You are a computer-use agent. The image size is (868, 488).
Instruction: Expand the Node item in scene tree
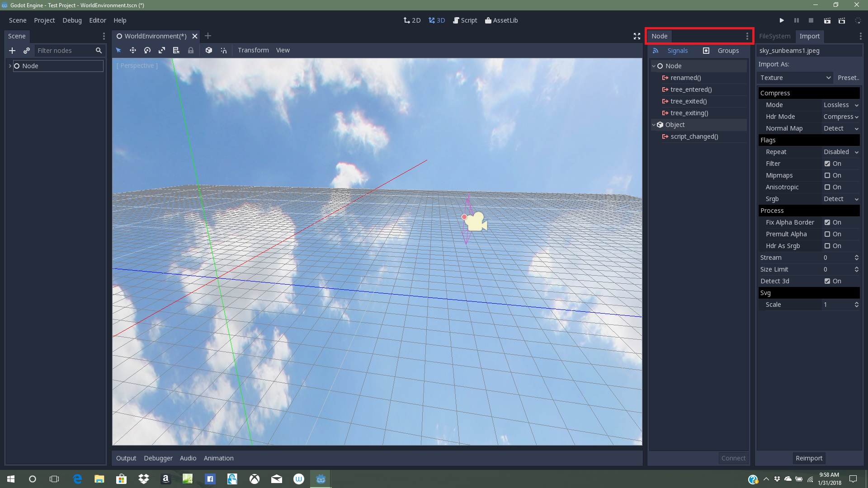(x=10, y=66)
